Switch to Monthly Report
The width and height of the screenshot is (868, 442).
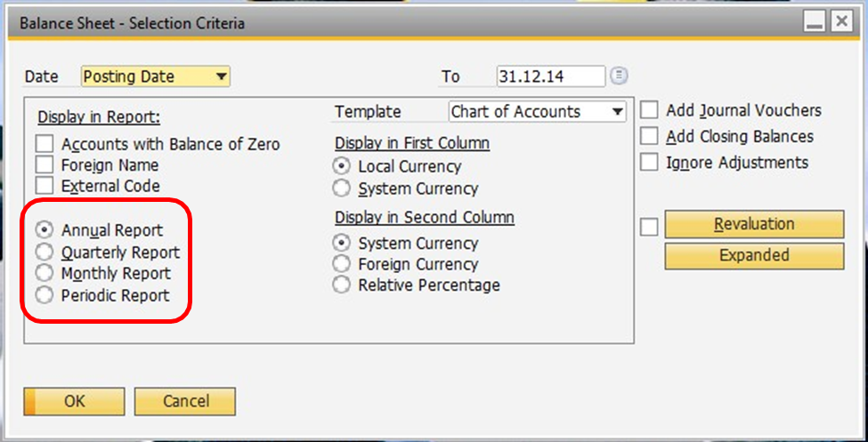[x=45, y=273]
